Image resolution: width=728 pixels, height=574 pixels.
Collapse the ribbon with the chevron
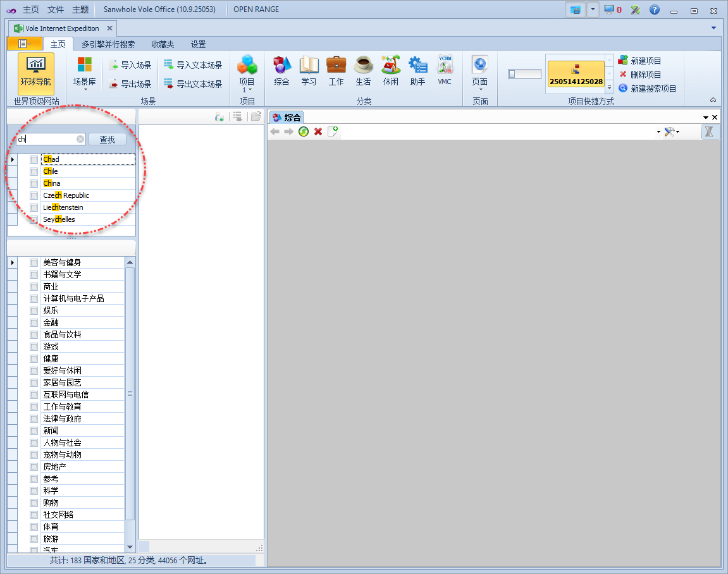pos(713,100)
